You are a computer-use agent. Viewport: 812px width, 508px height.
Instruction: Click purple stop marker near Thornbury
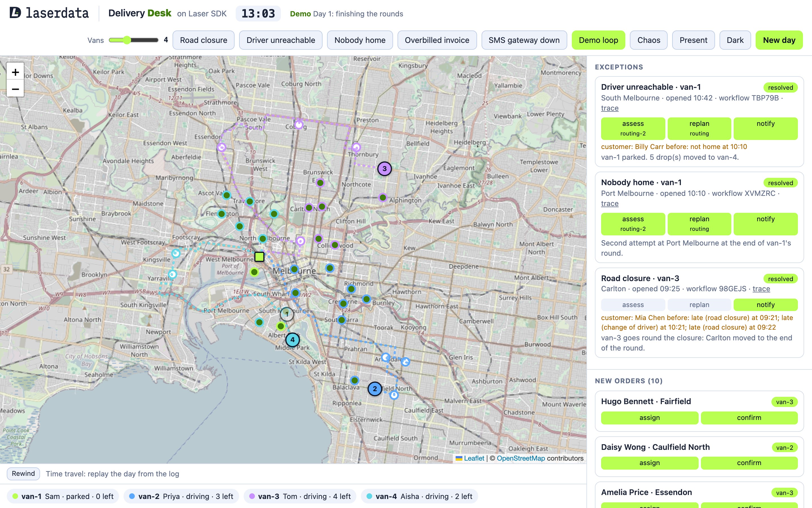point(356,147)
